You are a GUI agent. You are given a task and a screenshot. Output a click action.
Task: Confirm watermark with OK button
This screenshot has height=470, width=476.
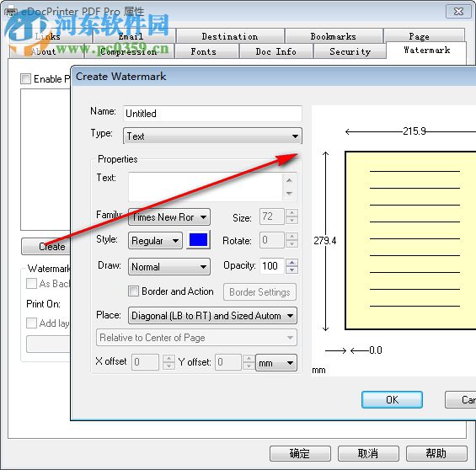point(392,399)
